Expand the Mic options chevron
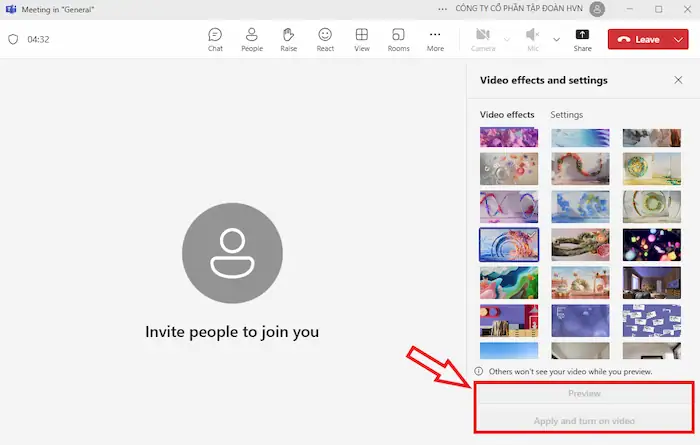700x445 pixels. (x=556, y=40)
